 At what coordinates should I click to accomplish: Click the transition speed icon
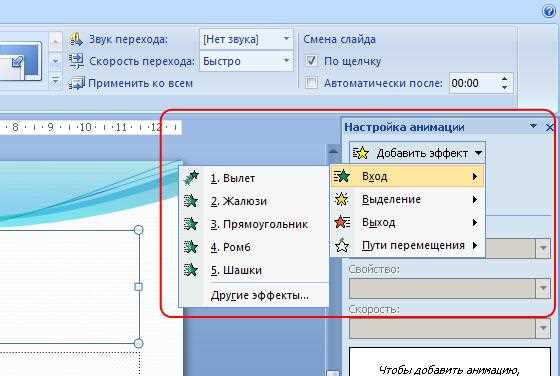point(76,61)
